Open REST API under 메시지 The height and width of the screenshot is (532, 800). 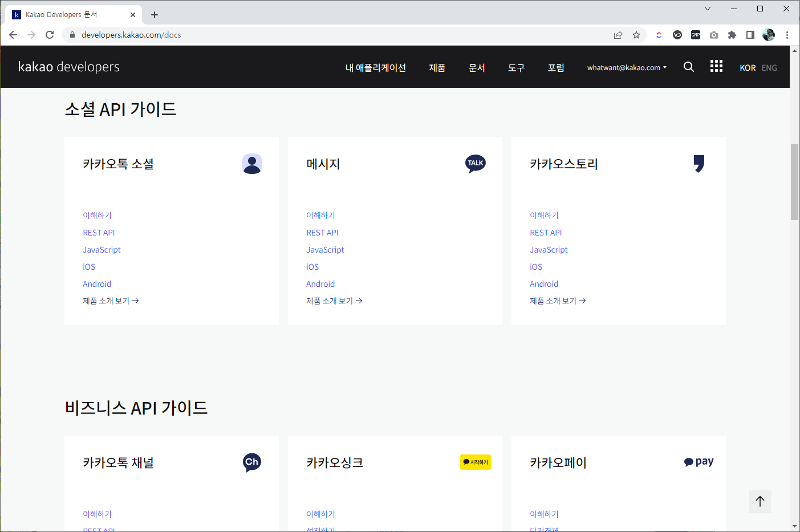(x=322, y=233)
